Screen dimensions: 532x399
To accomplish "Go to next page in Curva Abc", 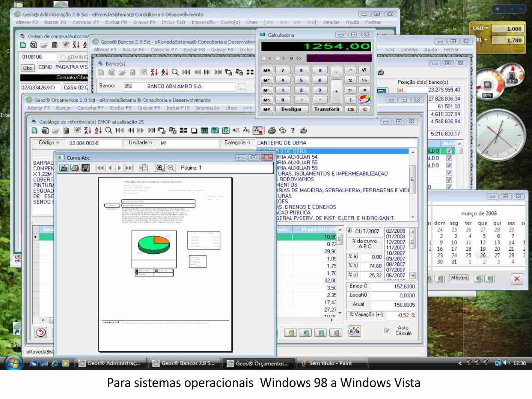I will [119, 168].
